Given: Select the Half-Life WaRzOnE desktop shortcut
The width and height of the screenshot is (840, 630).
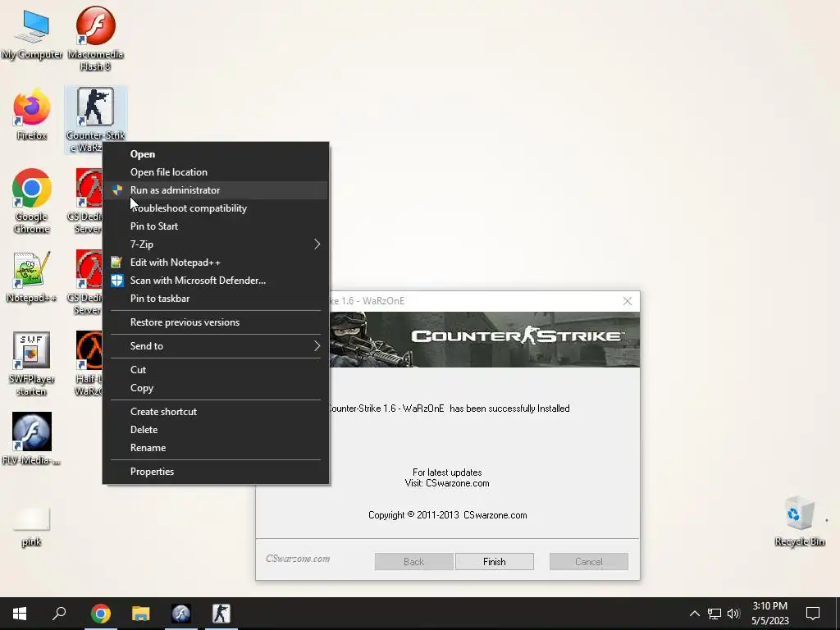Looking at the screenshot, I should tap(89, 364).
